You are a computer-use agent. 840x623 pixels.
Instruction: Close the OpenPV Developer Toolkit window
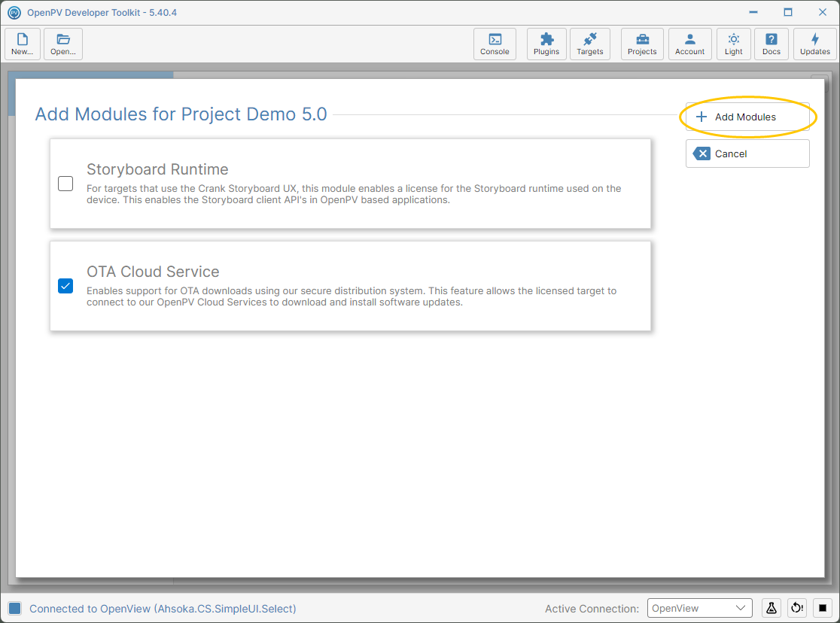tap(823, 12)
